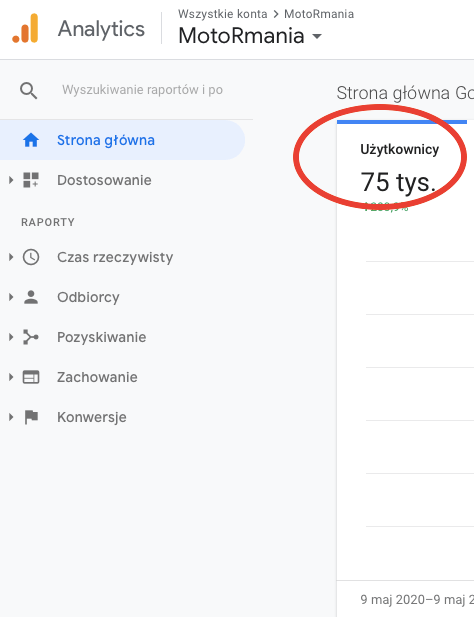
Task: Click the 75 tys. users value
Action: point(398,182)
